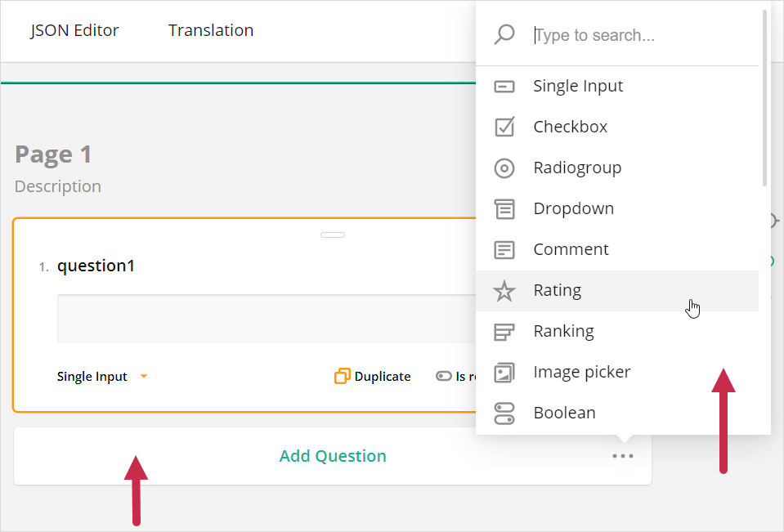
Task: Click the Checkbox question type icon
Action: point(505,127)
